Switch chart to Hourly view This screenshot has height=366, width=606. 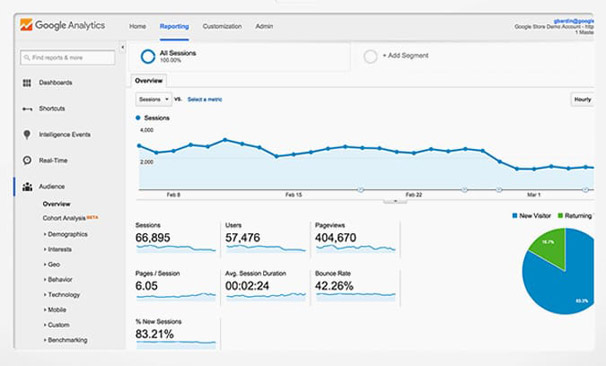tap(582, 99)
